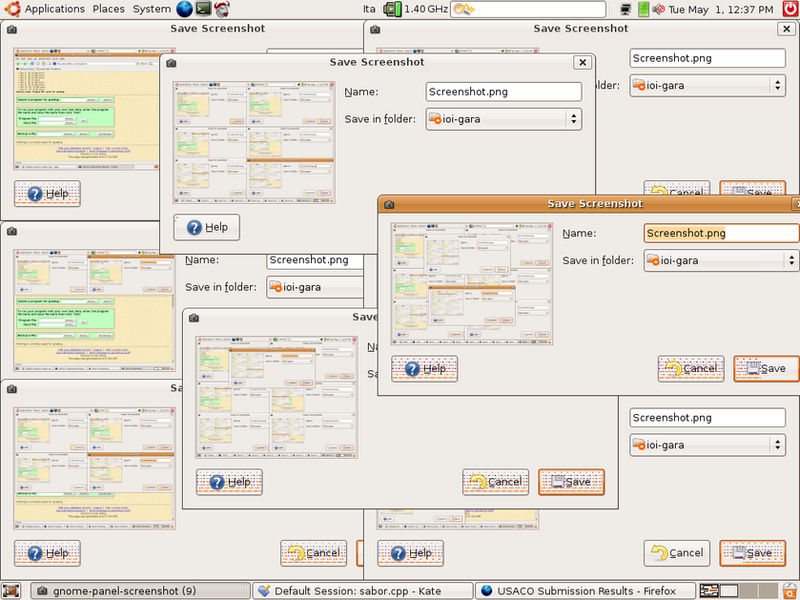Click Save in bottom-center Save Screenshot dialog
800x600 pixels.
point(571,482)
